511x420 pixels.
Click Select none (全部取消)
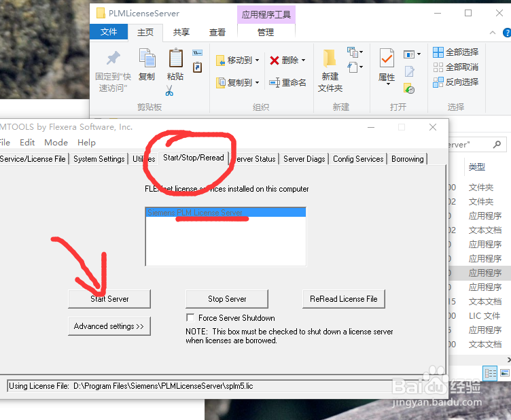coord(455,67)
